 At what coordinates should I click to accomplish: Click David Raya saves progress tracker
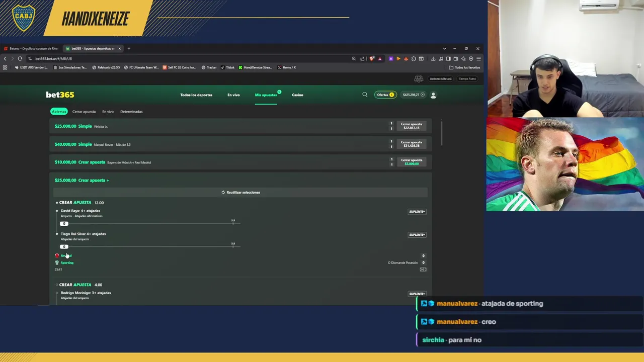pos(150,223)
